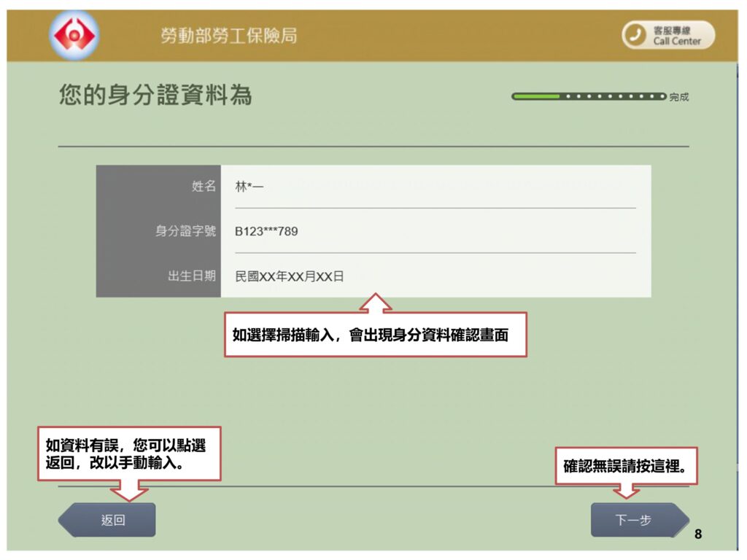Image resolution: width=747 pixels, height=560 pixels.
Task: Click the 如資料有誤 callout note
Action: coord(128,454)
